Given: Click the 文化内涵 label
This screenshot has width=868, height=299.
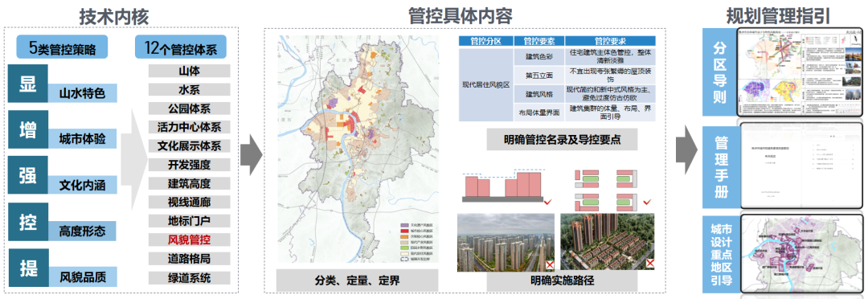Looking at the screenshot, I should point(82,184).
